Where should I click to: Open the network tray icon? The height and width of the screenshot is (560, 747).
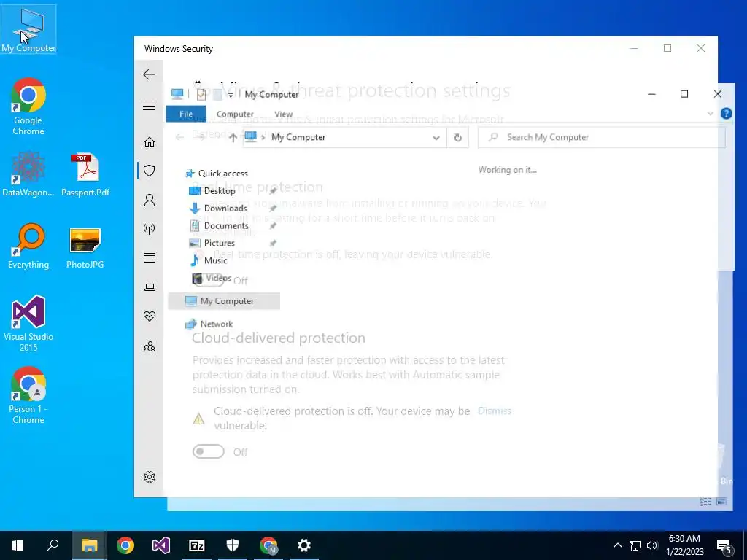coord(635,545)
